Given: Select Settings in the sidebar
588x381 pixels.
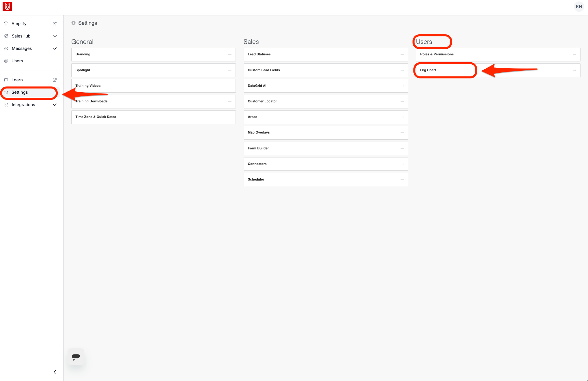Looking at the screenshot, I should (20, 92).
